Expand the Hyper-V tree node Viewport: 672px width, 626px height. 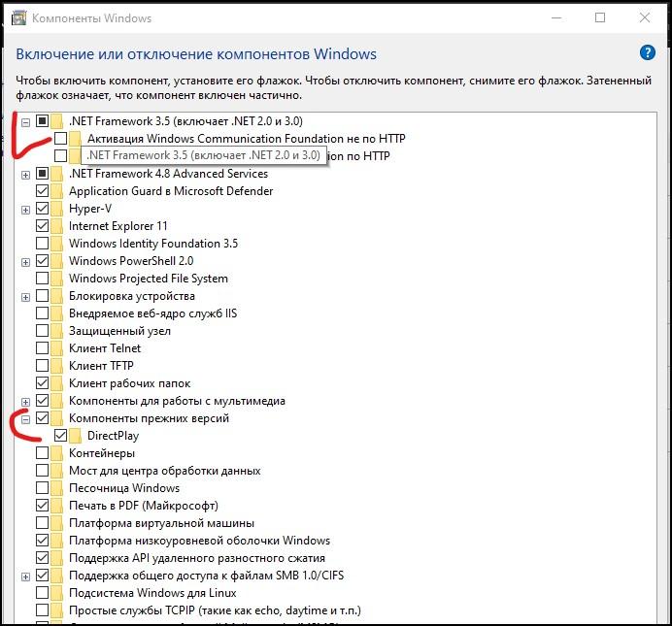pyautogui.click(x=25, y=210)
